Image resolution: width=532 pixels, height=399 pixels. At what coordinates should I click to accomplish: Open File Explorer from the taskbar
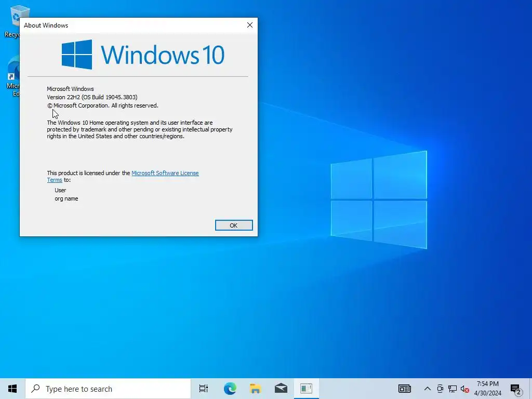coord(255,389)
